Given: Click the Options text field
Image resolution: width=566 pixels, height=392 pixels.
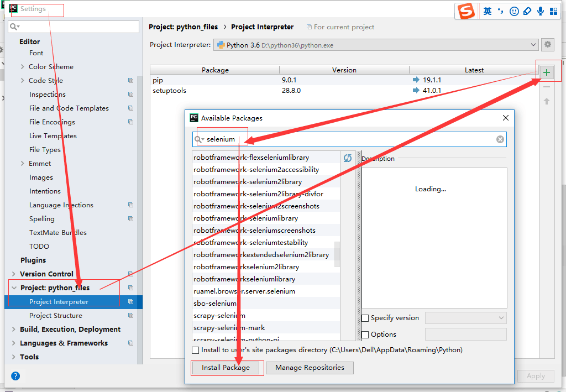Looking at the screenshot, I should pos(465,334).
